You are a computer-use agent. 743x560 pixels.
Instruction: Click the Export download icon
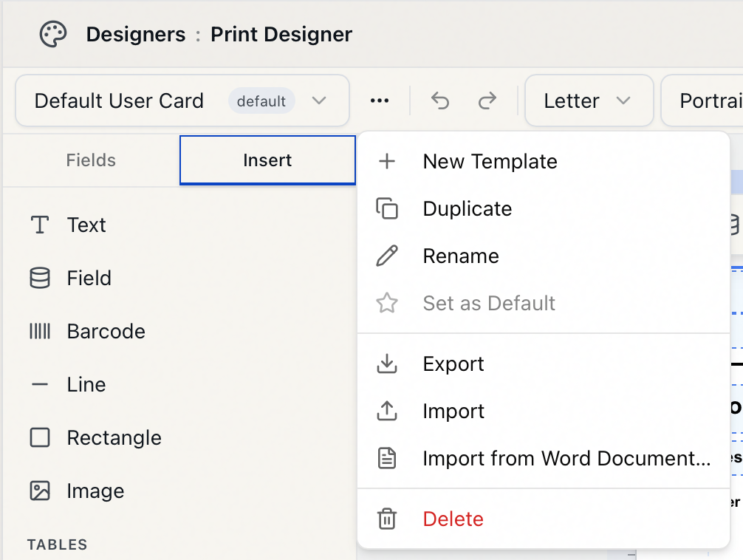click(x=387, y=363)
